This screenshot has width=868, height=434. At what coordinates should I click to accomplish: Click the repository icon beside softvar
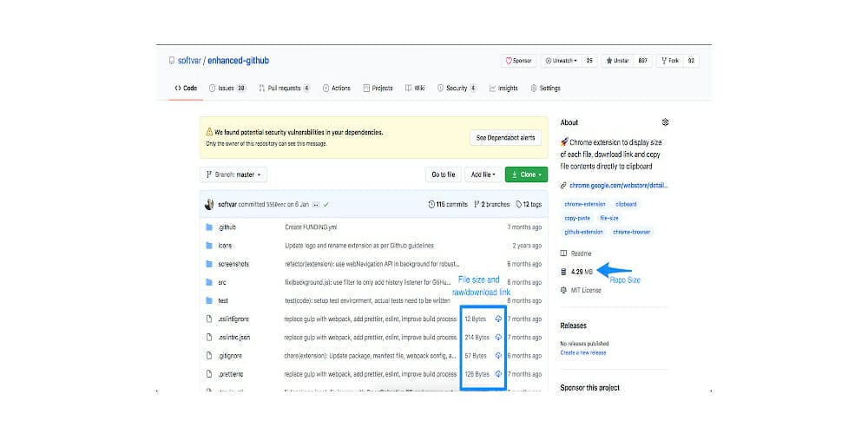172,61
